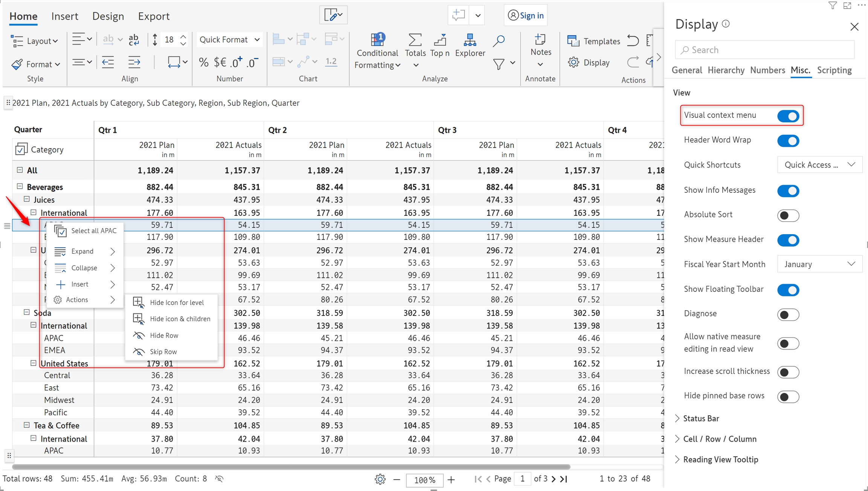Choose Hide Row from context submenu
Screen dimensions: 868x491
[164, 335]
